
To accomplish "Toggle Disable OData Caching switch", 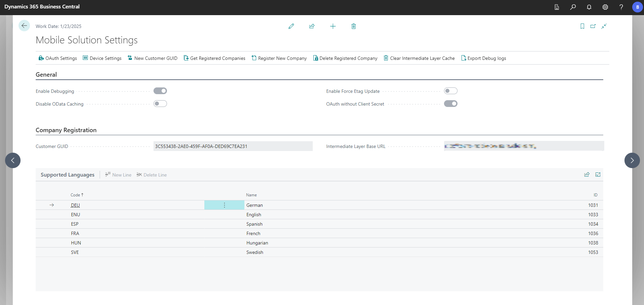I will [x=160, y=104].
